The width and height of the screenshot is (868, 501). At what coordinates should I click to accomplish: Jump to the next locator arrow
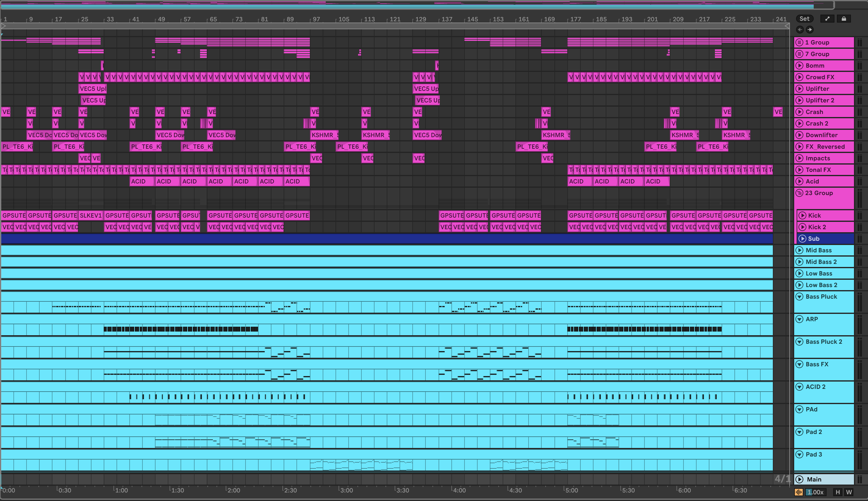point(810,30)
